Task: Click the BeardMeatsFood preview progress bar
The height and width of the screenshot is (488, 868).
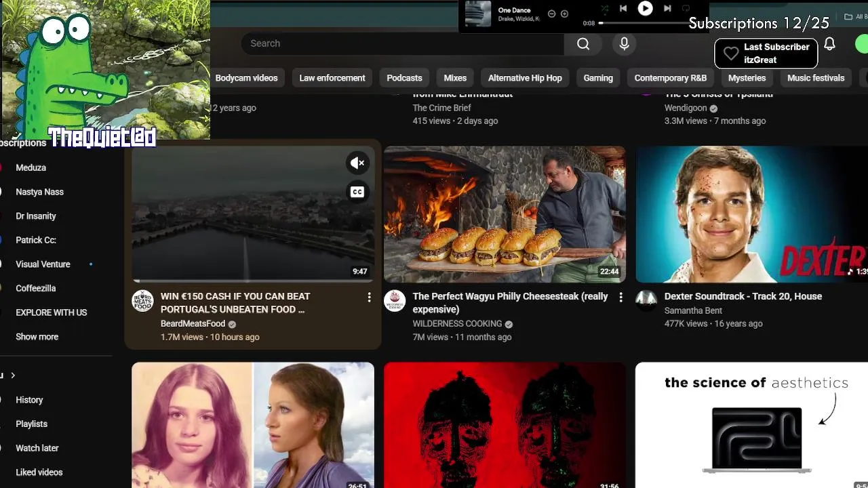Action: coord(252,280)
